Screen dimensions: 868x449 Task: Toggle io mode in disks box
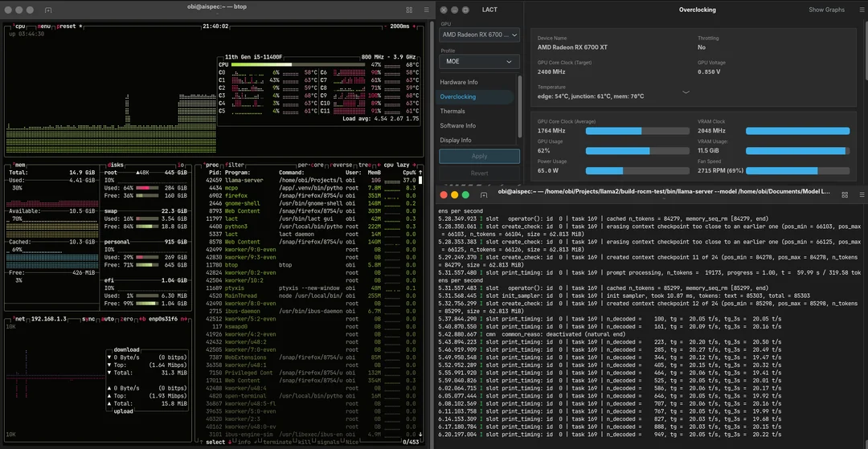[181, 165]
